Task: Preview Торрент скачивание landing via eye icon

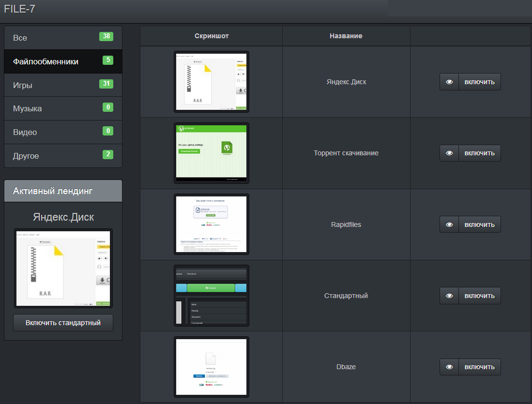Action: [x=449, y=153]
